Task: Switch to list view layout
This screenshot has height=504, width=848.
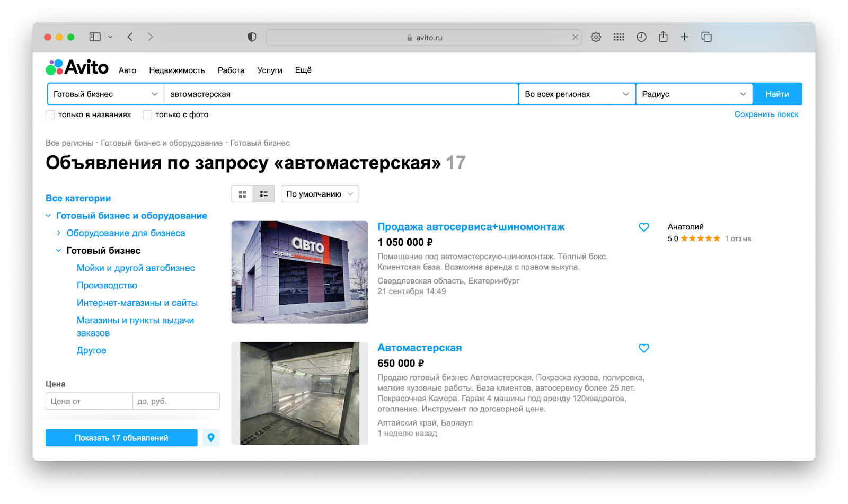Action: (x=264, y=194)
